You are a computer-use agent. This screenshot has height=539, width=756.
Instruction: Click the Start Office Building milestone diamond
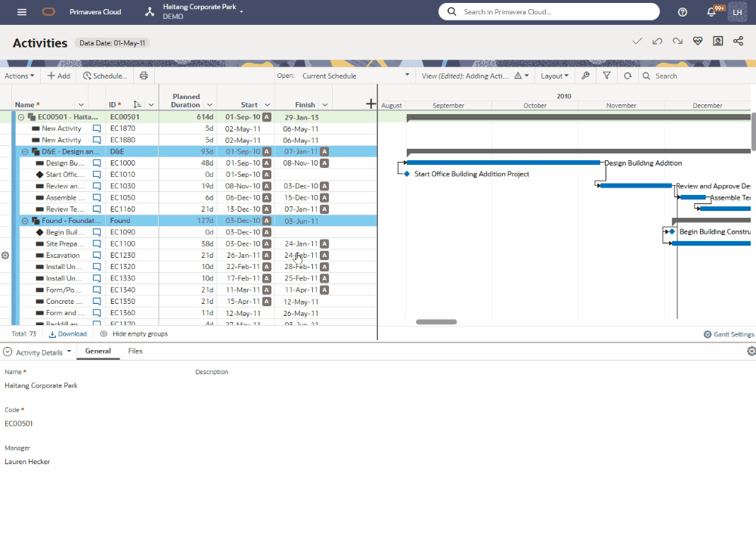pyautogui.click(x=407, y=174)
